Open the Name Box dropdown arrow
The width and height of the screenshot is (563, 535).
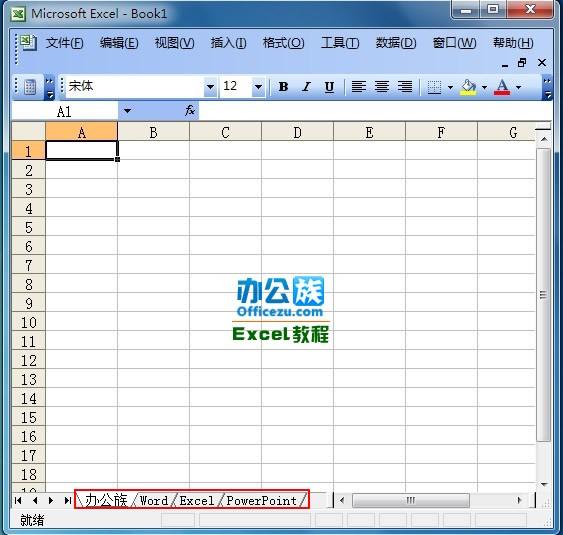pyautogui.click(x=127, y=111)
